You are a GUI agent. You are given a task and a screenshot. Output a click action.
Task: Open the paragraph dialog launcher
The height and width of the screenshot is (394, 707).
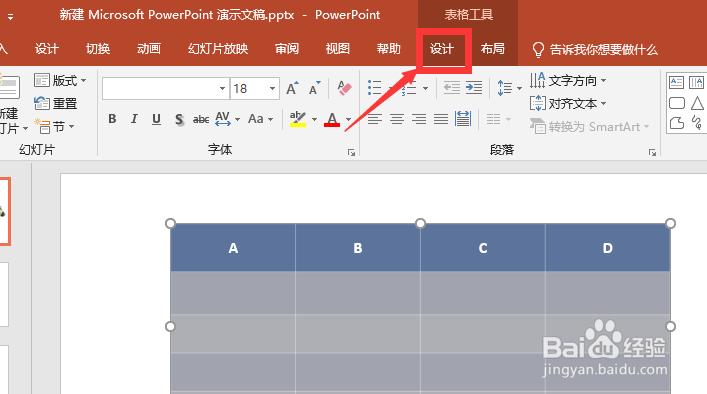click(x=652, y=153)
